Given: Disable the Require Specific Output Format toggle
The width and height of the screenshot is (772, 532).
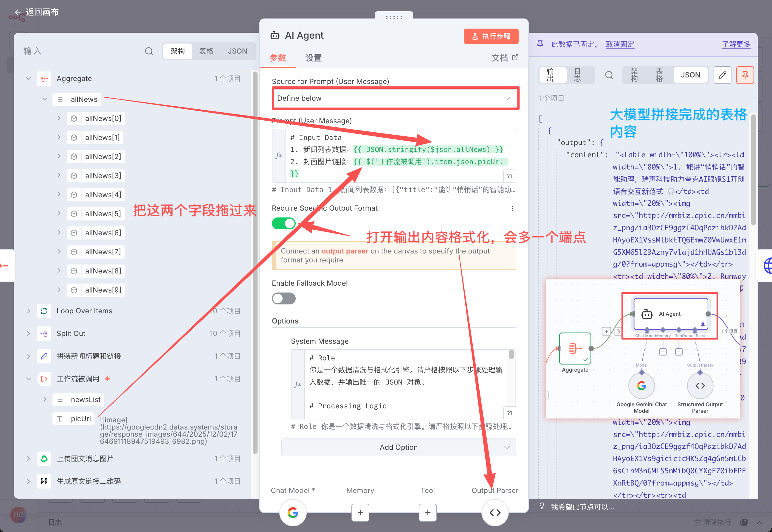Looking at the screenshot, I should tap(283, 223).
